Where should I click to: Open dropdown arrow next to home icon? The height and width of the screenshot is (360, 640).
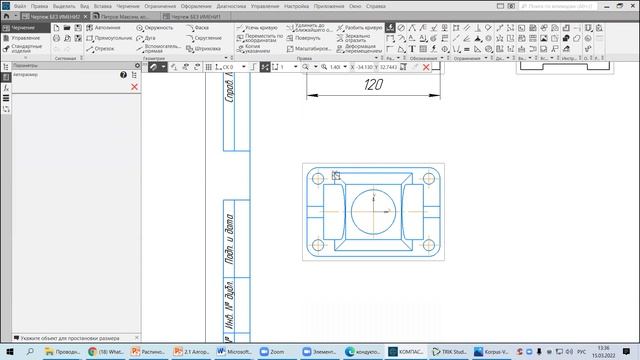tap(16, 16)
